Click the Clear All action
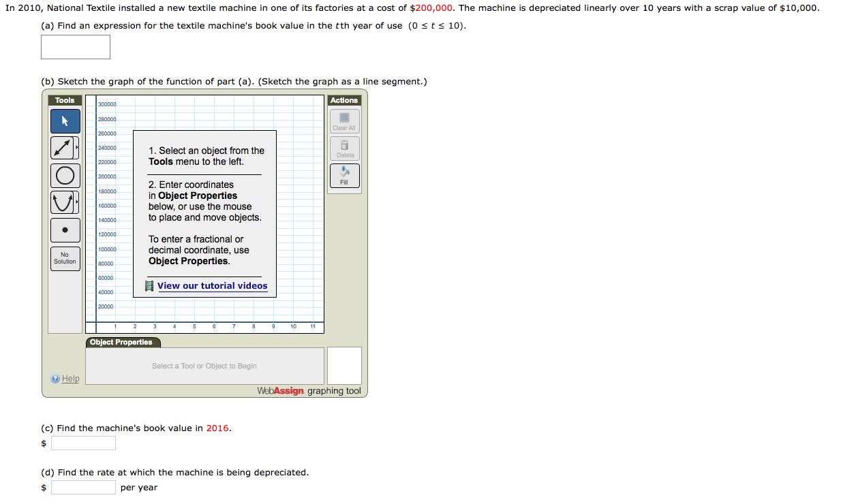Image resolution: width=841 pixels, height=504 pixels. [x=344, y=121]
